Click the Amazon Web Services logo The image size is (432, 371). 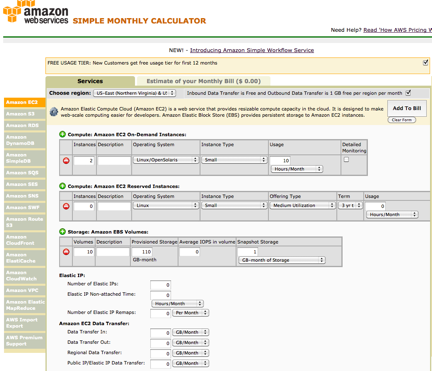(36, 12)
